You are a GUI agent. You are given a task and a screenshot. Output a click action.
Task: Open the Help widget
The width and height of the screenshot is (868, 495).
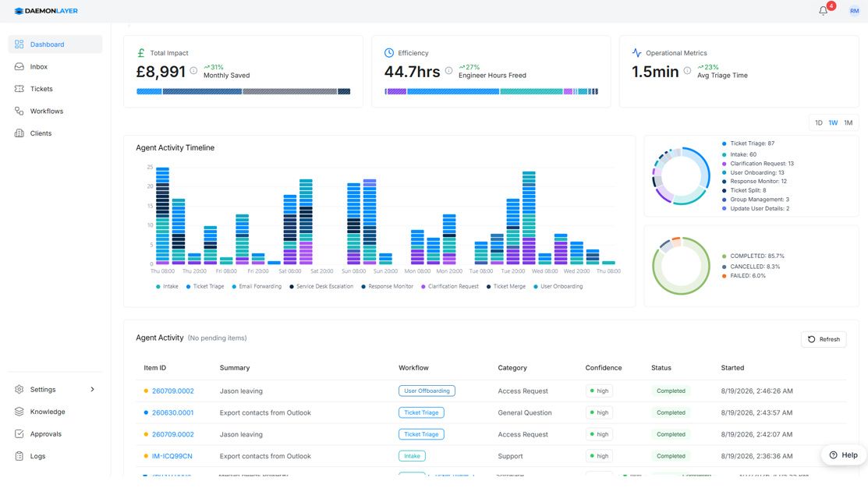[x=844, y=455]
